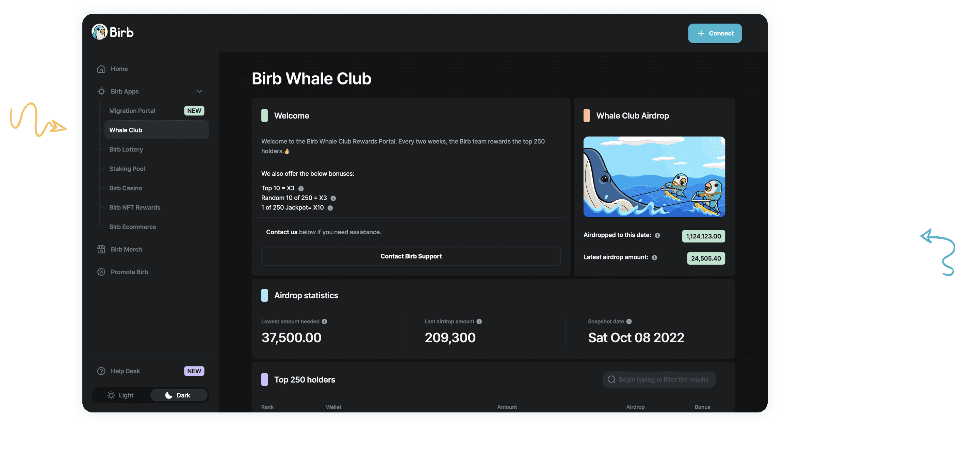Click the Bonus column header
The height and width of the screenshot is (455, 980).
coord(702,407)
